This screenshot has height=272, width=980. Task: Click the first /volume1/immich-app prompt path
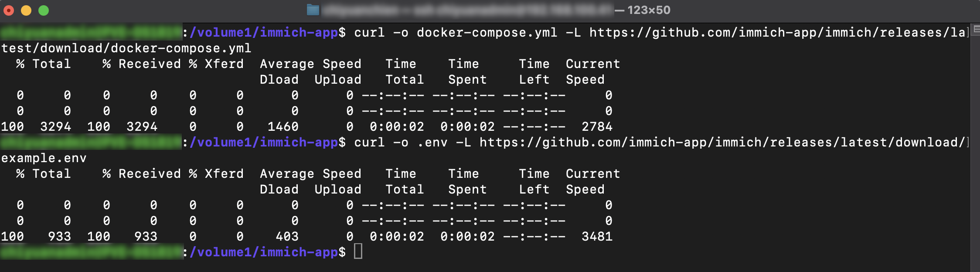(264, 33)
